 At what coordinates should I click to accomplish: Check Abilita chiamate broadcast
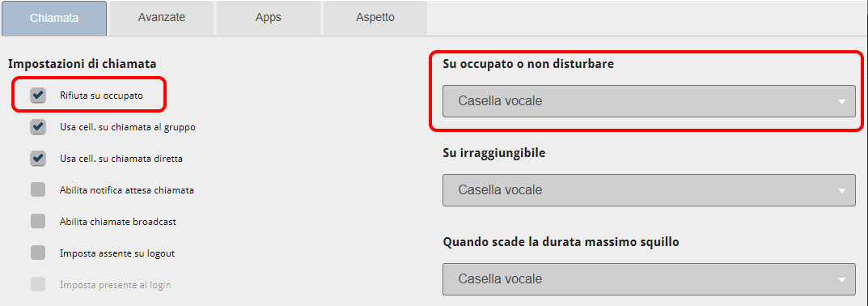point(38,222)
